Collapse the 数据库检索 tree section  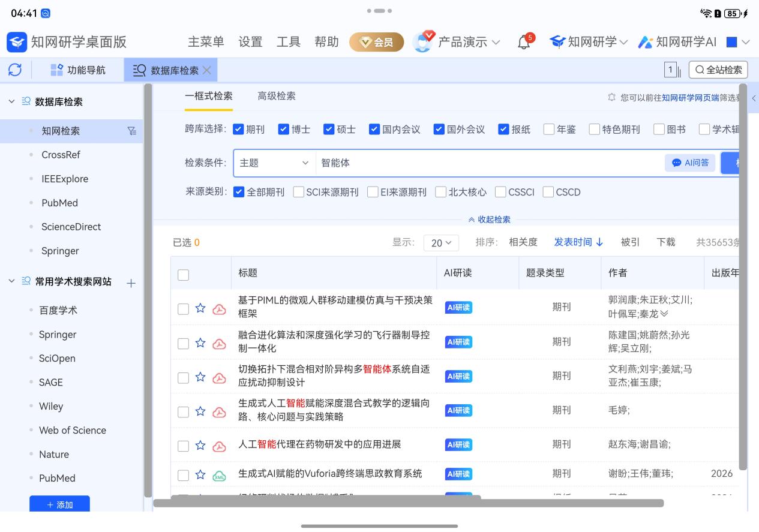(x=12, y=101)
